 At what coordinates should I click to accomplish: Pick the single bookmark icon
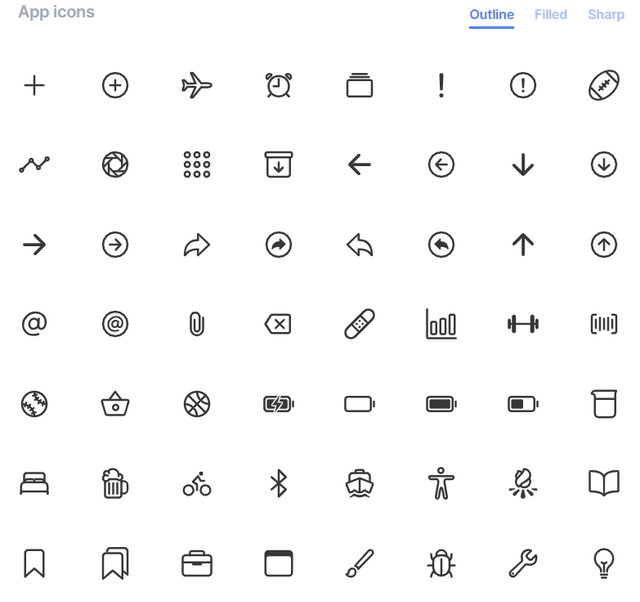pos(34,564)
